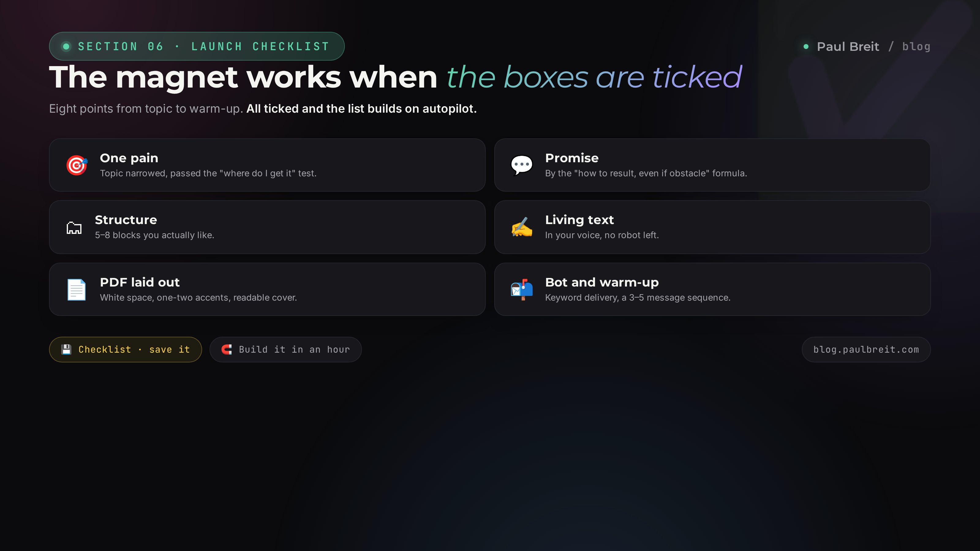980x551 pixels.
Task: Open the blog.paulbreit.com link
Action: (866, 350)
